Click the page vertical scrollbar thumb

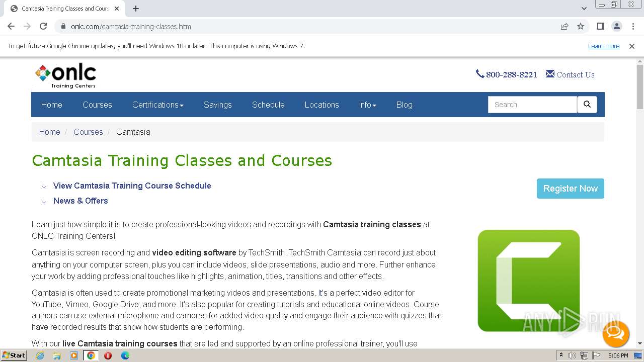(x=640, y=87)
